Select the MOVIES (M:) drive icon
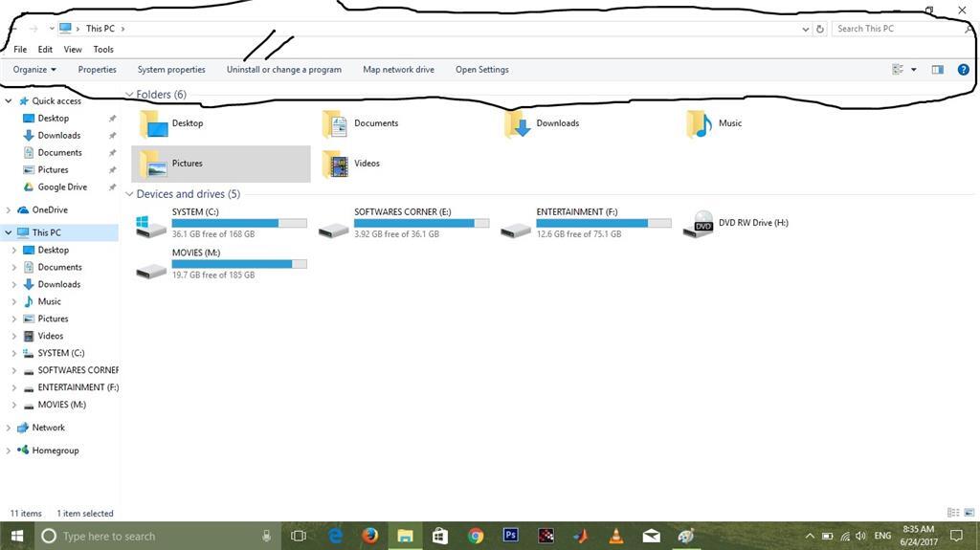Viewport: 980px width, 550px height. [150, 271]
